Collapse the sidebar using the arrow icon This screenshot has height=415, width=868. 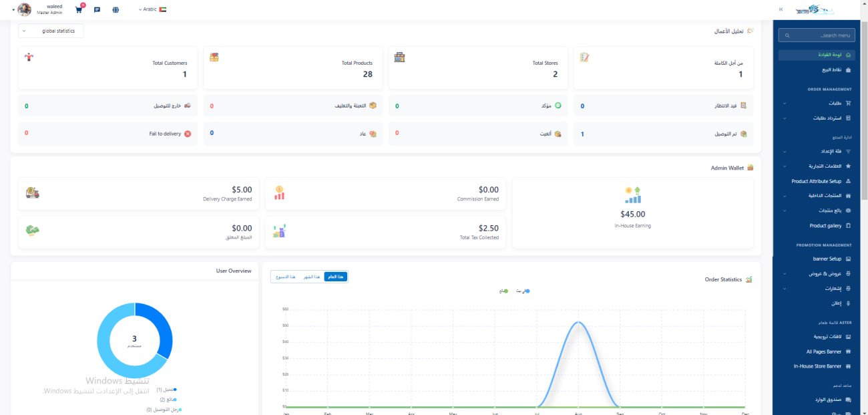[781, 9]
